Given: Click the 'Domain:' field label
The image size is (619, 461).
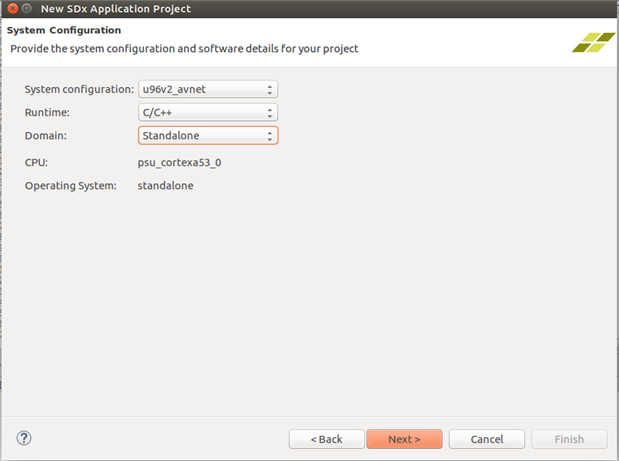Looking at the screenshot, I should point(47,135).
